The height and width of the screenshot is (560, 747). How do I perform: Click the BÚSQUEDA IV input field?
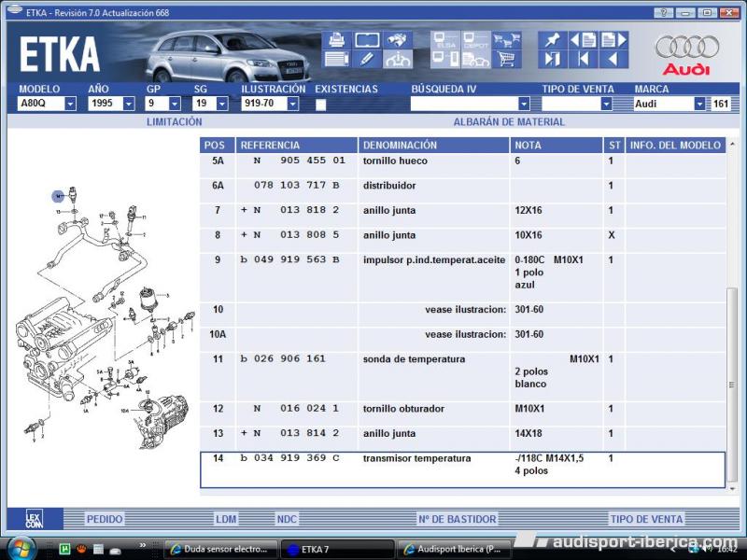point(464,104)
